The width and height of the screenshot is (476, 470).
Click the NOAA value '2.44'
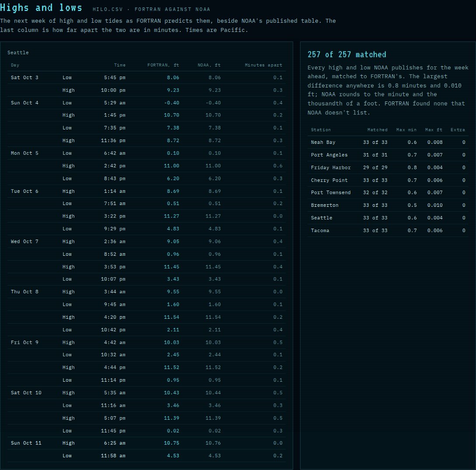(x=215, y=355)
